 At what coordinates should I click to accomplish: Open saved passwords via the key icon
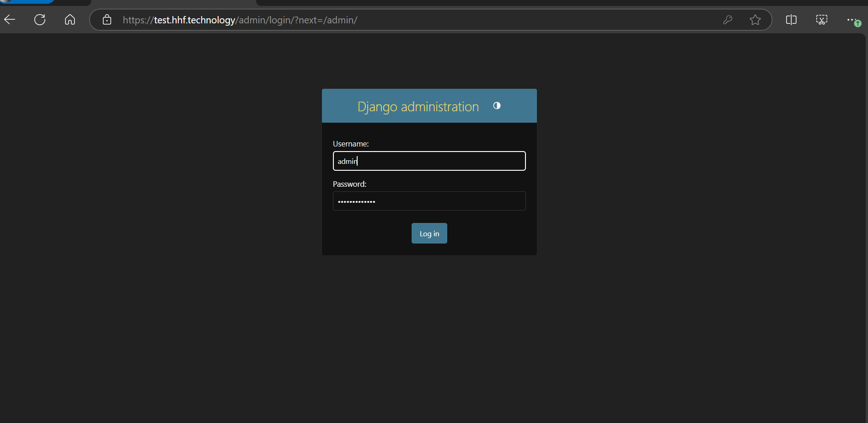[x=728, y=20]
